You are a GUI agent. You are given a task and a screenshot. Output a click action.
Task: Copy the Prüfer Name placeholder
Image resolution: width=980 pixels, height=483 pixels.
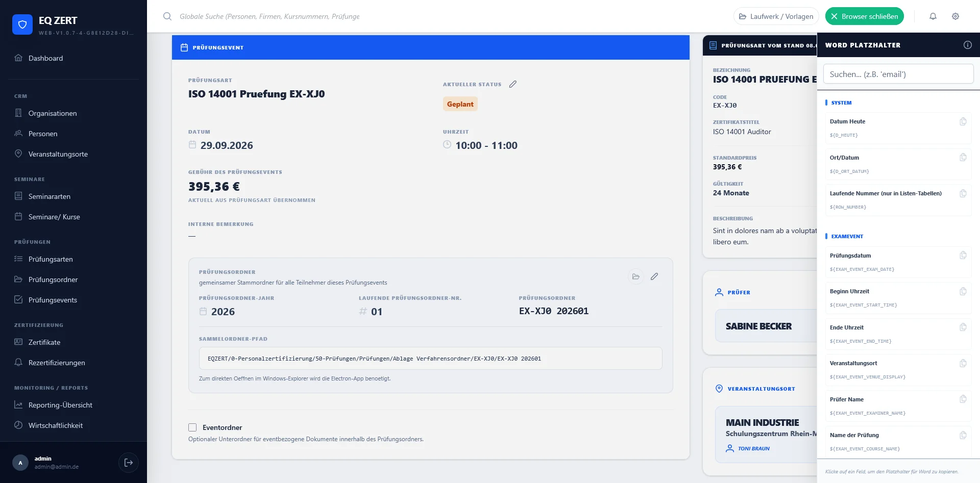coord(963,399)
